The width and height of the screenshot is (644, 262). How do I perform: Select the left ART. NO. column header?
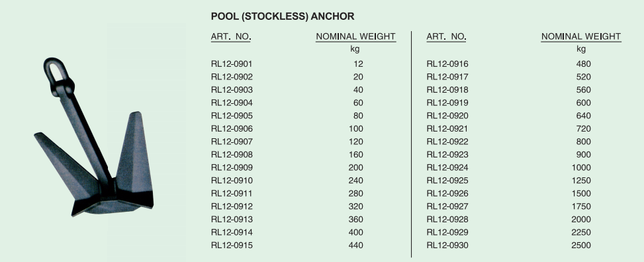231,36
